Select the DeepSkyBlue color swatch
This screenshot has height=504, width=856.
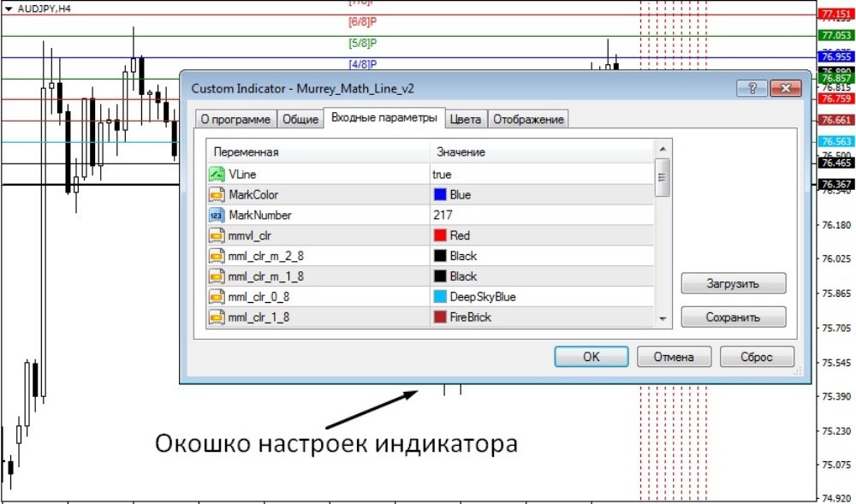click(438, 297)
